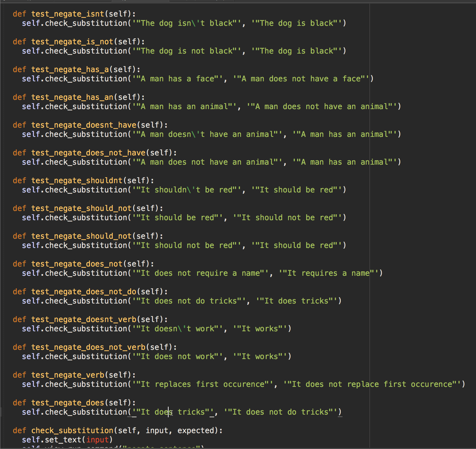The image size is (476, 449).
Task: Click "It works" in the test_negate_doesnt_verb body
Action: coord(260,329)
